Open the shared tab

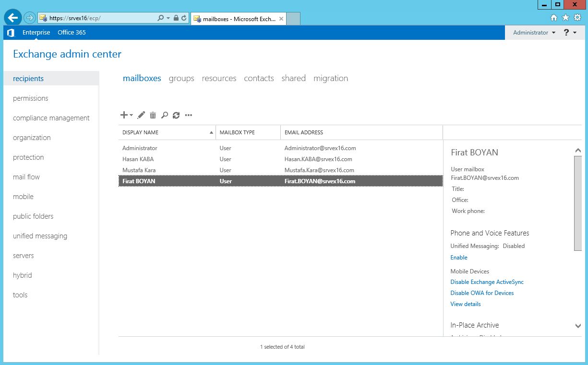coord(294,78)
